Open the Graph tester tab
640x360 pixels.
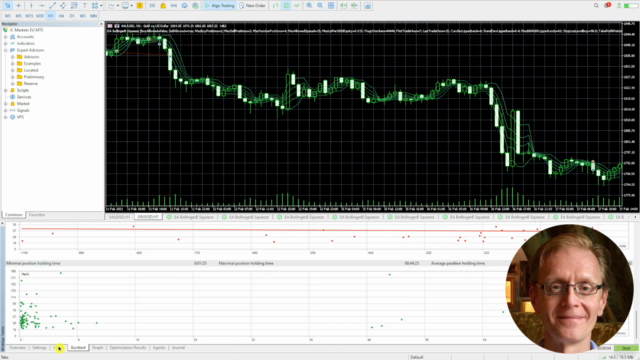click(98, 348)
